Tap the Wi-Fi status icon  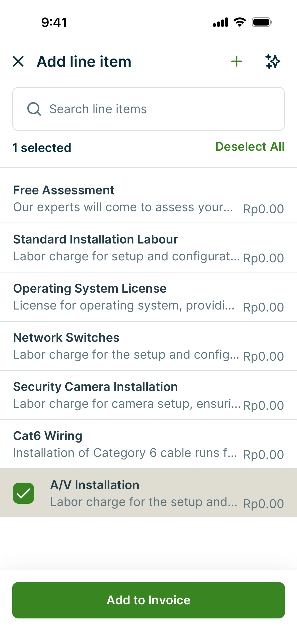[239, 22]
